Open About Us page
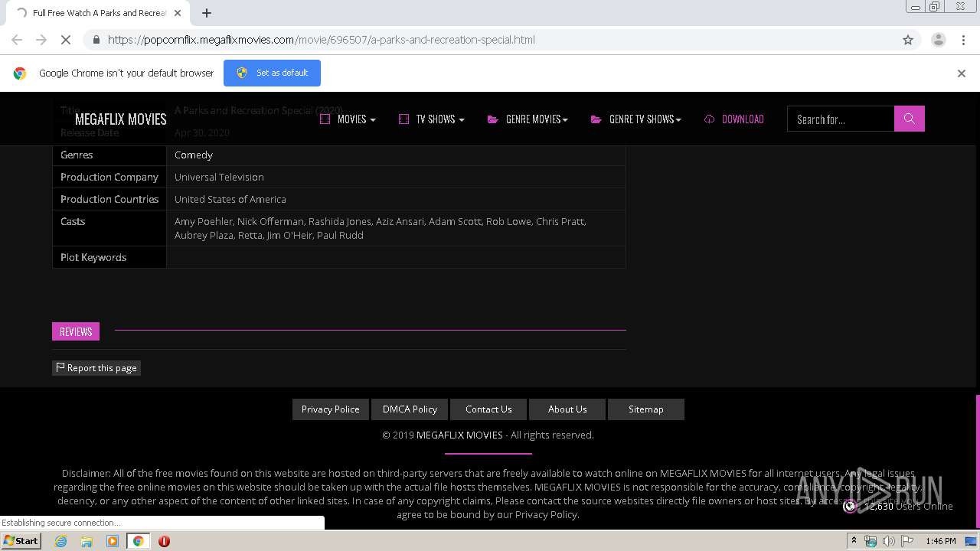 (567, 409)
